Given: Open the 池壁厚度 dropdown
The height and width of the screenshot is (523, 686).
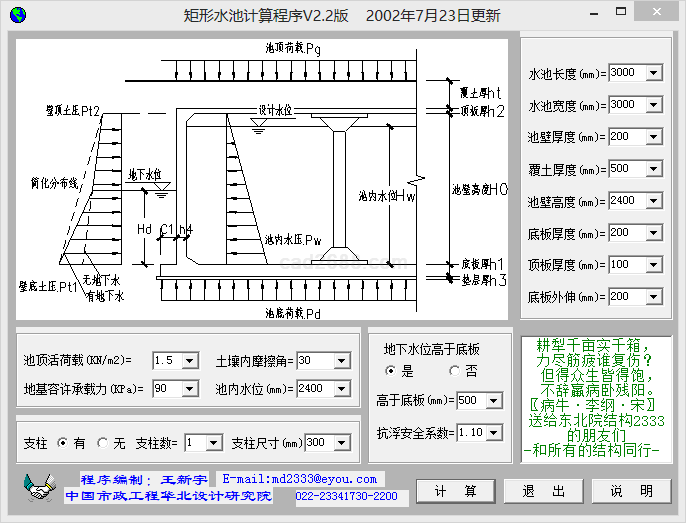Looking at the screenshot, I should [x=654, y=137].
